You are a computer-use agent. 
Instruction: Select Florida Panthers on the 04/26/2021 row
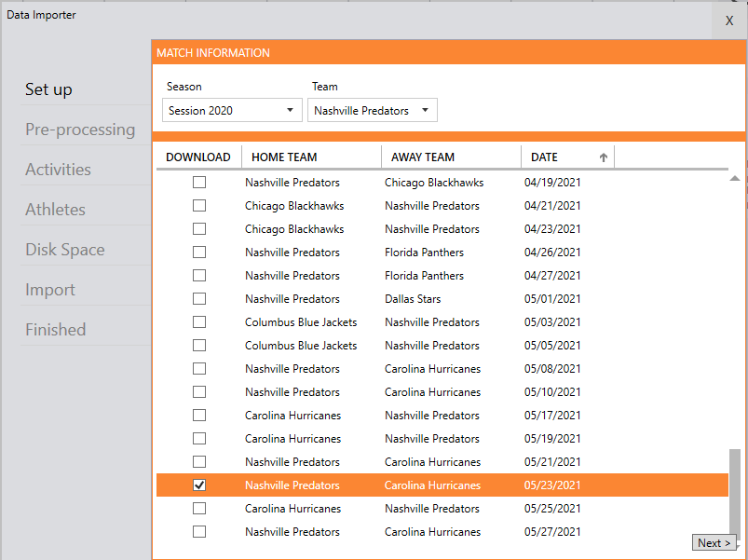(x=424, y=252)
